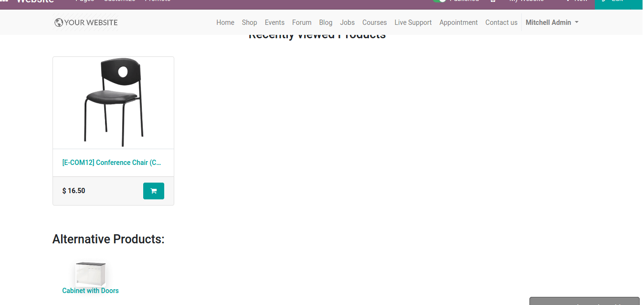Screen dimensions: 644x305
Task: Open the Courses menu item
Action: [x=374, y=22]
